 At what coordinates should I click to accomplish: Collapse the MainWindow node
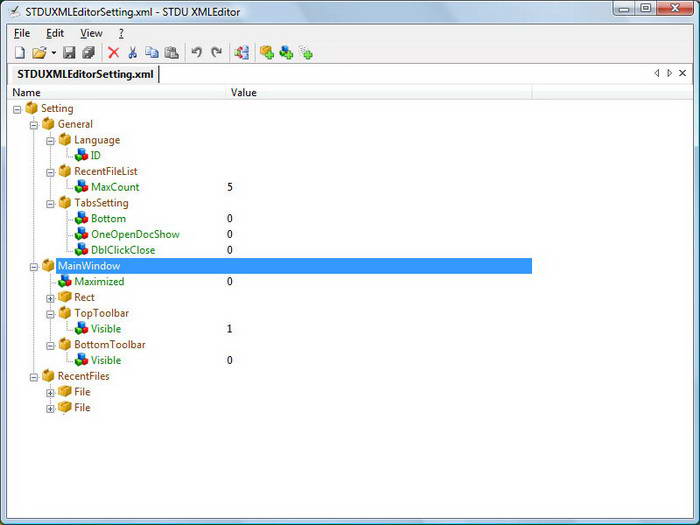[x=34, y=267]
